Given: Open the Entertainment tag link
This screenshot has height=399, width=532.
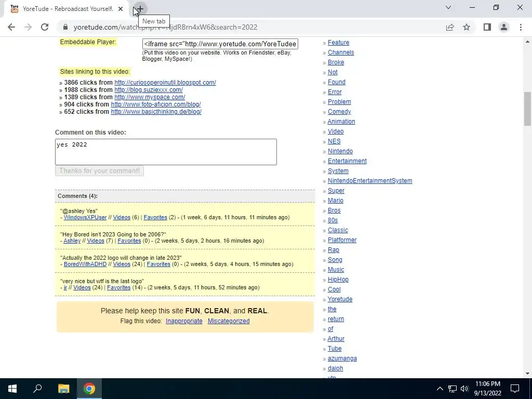Looking at the screenshot, I should pos(347,161).
